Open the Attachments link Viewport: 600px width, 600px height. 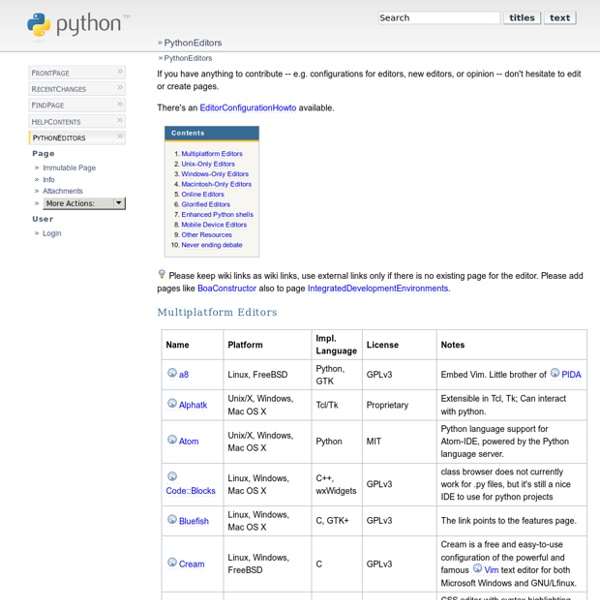[62, 191]
